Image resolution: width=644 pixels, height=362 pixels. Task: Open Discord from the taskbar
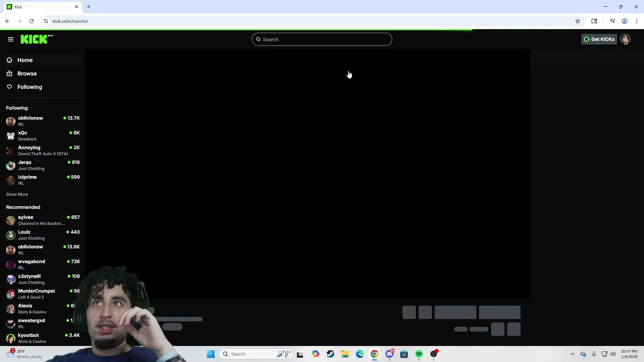(389, 354)
